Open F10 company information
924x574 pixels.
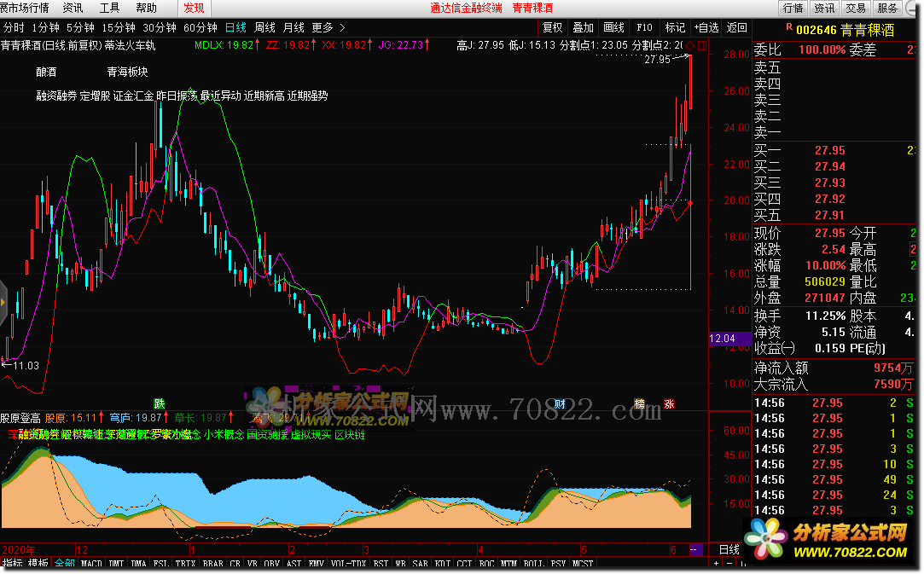644,27
